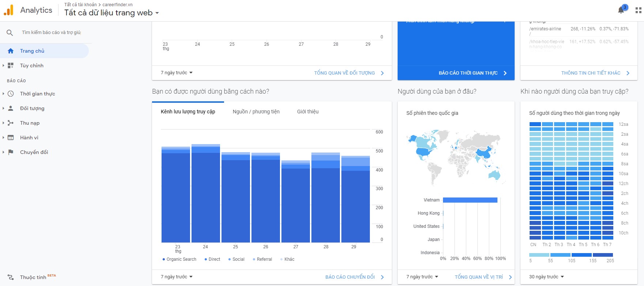Click the Đối tượng person icon

11,108
